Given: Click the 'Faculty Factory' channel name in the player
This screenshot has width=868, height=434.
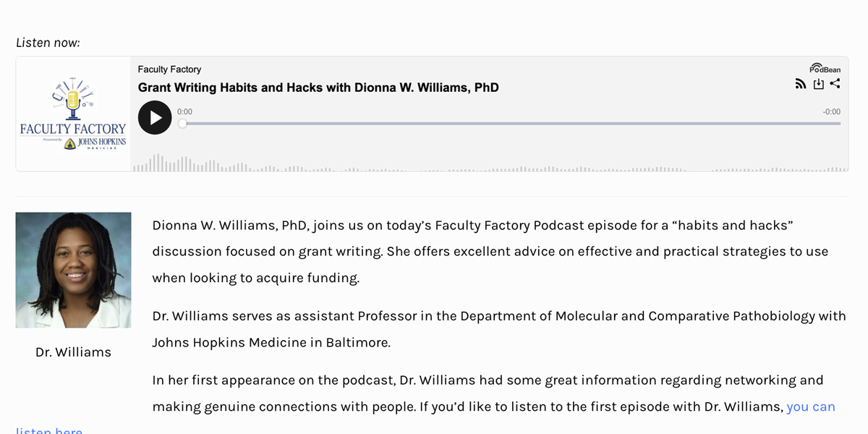Looking at the screenshot, I should [x=169, y=69].
